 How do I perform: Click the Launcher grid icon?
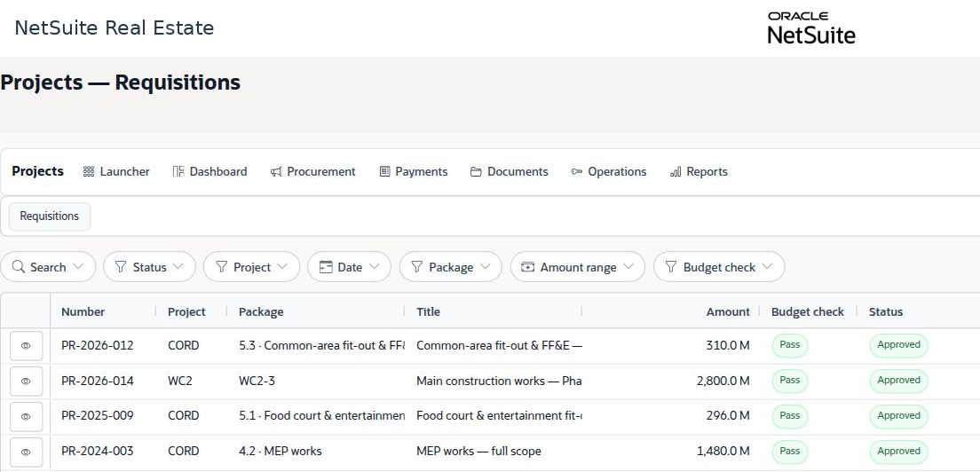tap(88, 172)
